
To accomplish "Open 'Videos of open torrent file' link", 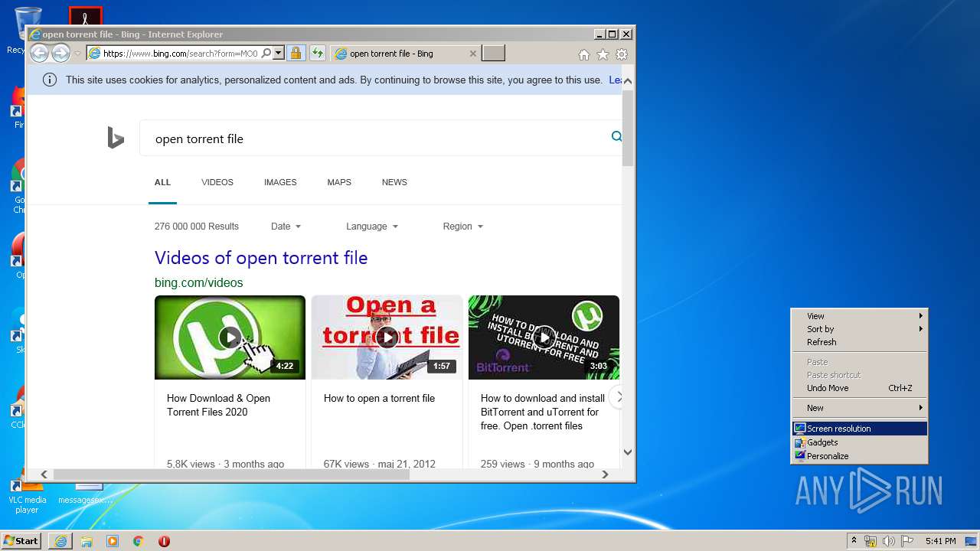I will (x=261, y=258).
